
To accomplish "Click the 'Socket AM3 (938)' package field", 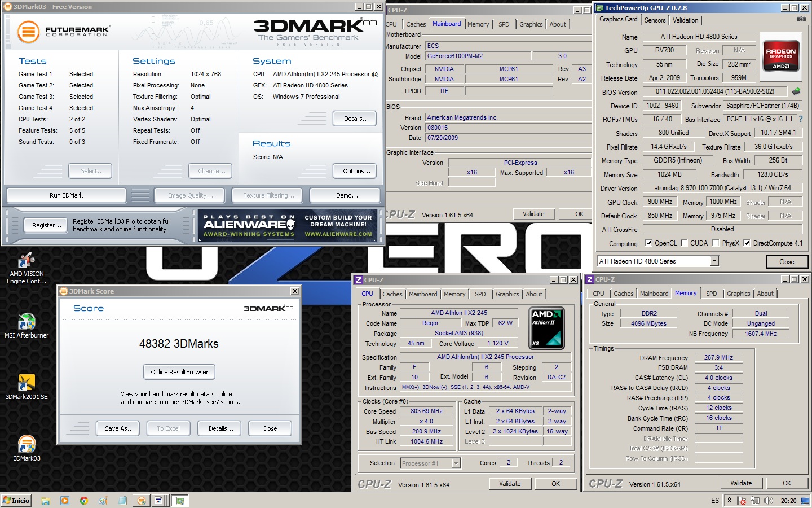I will tap(458, 333).
